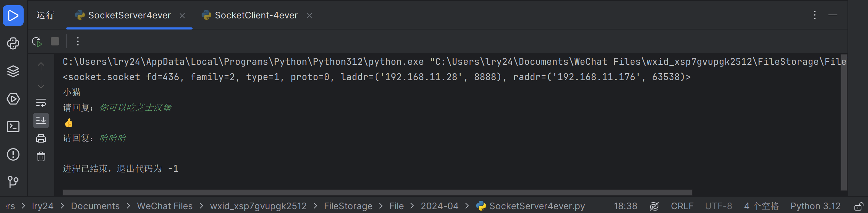The height and width of the screenshot is (213, 868).
Task: Print the console output
Action: [x=41, y=139]
